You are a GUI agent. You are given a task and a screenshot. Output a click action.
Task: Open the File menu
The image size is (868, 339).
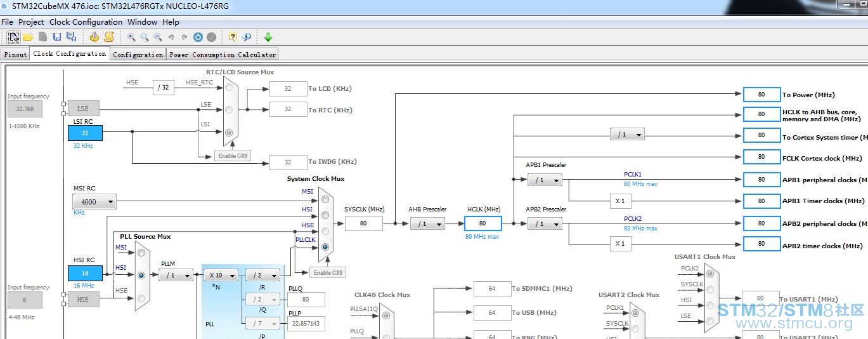click(x=8, y=22)
